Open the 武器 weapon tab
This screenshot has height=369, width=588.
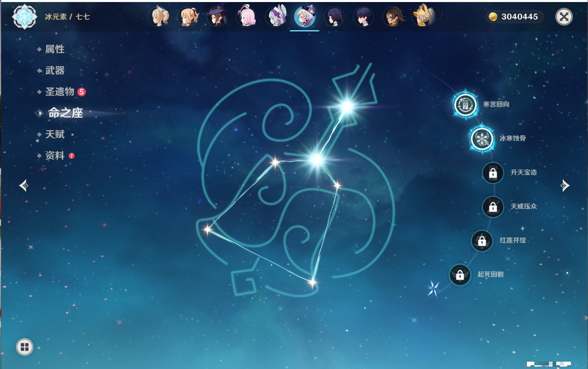click(55, 71)
